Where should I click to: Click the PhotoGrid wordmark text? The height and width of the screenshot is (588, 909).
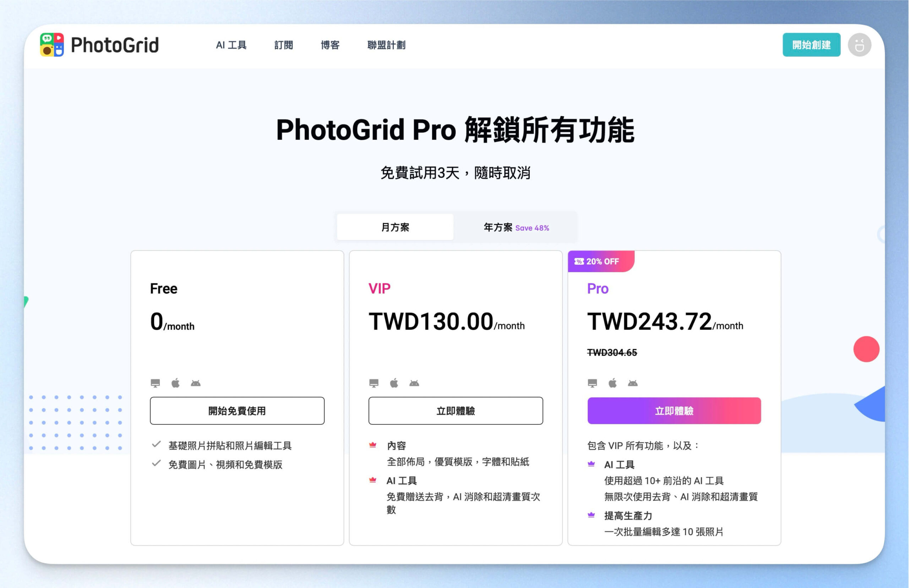[115, 45]
